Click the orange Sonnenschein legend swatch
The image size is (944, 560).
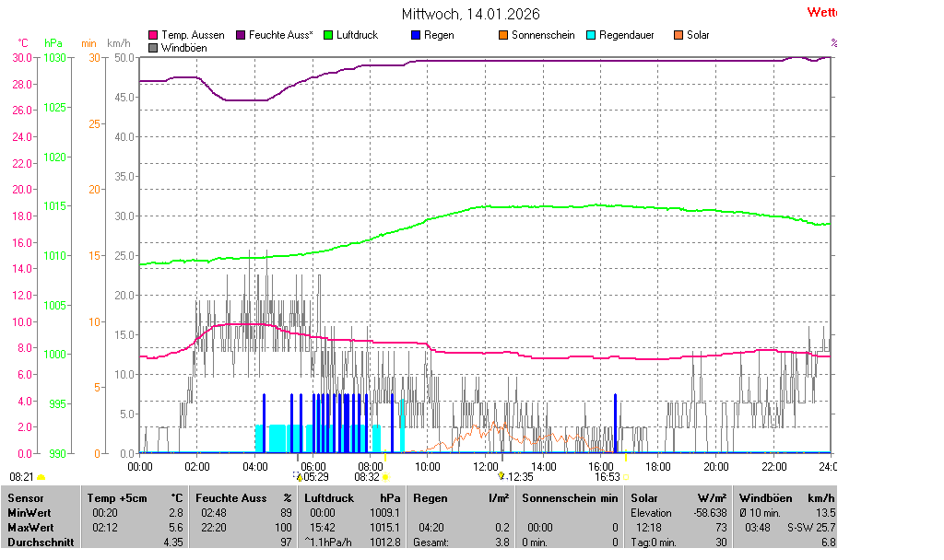coord(503,35)
